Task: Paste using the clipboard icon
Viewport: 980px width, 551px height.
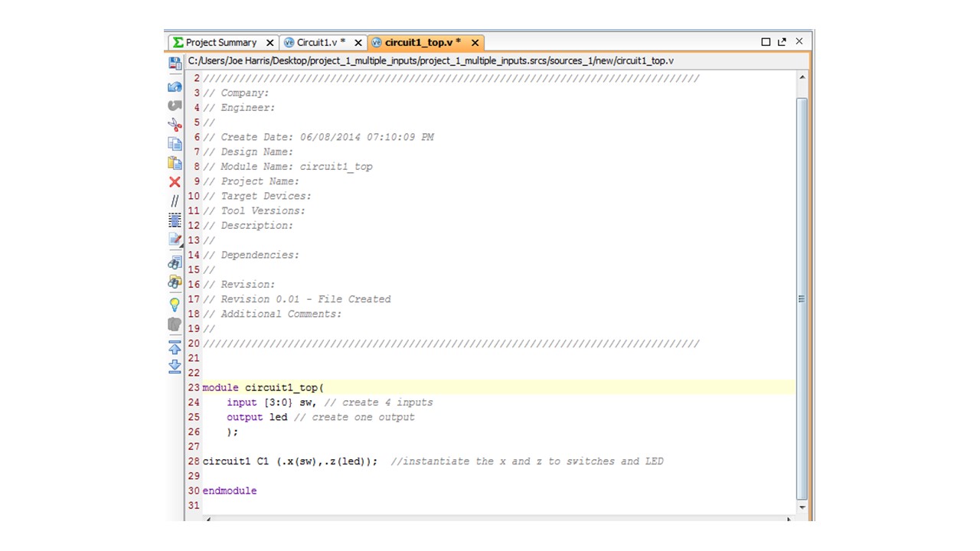Action: (x=175, y=163)
